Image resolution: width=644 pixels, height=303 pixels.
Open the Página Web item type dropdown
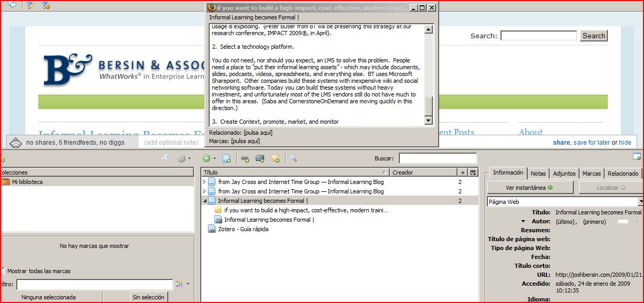coord(640,202)
